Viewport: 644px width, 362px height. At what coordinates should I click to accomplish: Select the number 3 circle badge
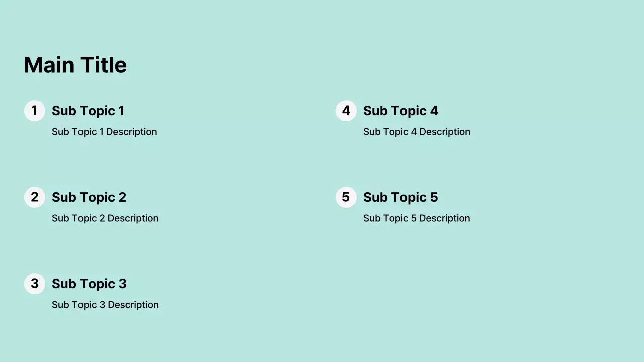tap(35, 284)
